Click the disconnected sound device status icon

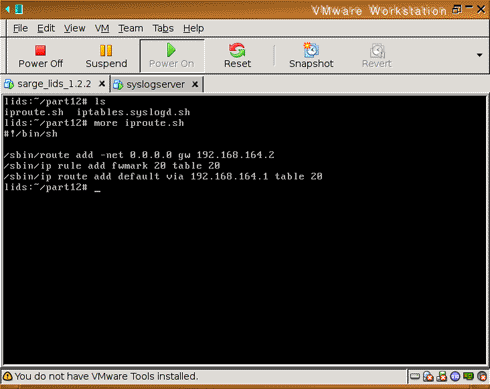click(x=482, y=376)
